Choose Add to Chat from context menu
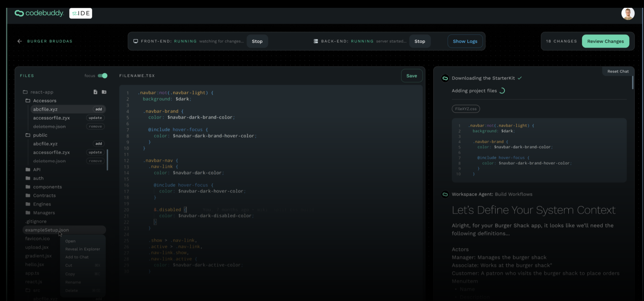The image size is (644, 301). pyautogui.click(x=77, y=257)
